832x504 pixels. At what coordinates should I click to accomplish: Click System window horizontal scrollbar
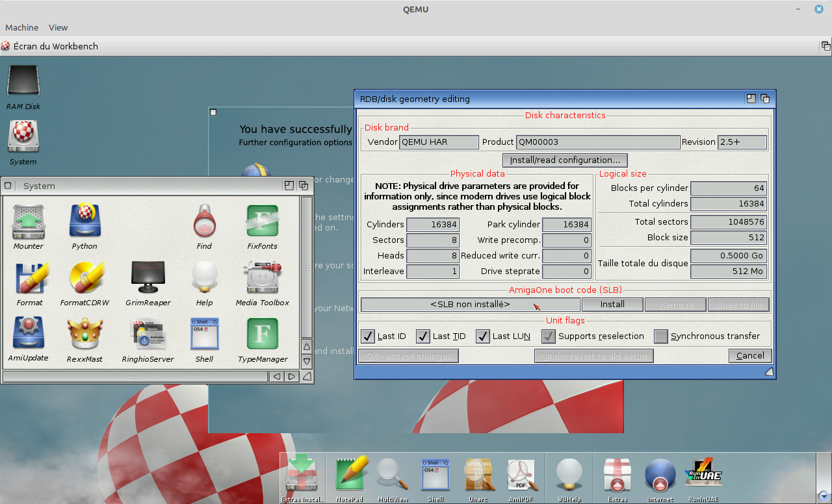135,377
